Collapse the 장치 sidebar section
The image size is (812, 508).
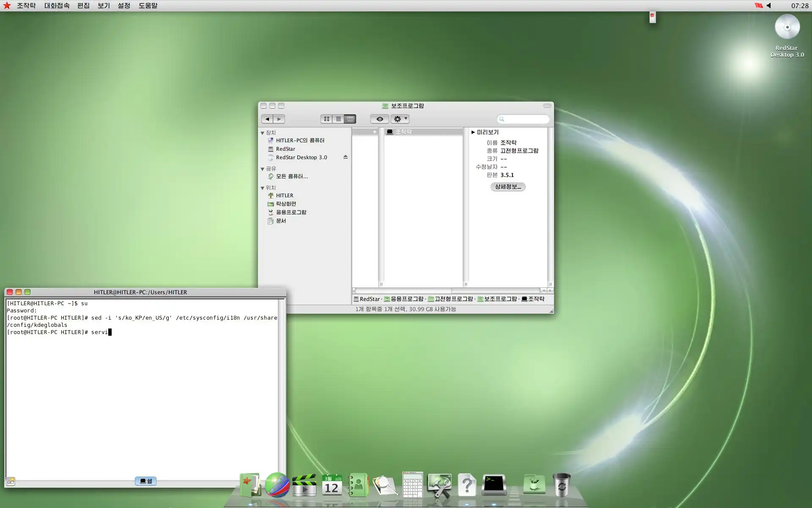[262, 133]
